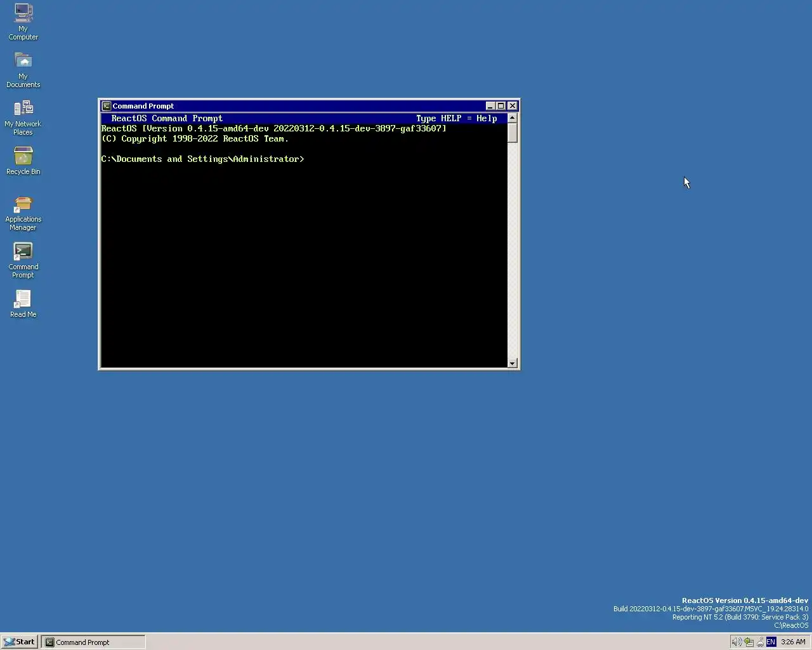Minimize the Command Prompt window
The width and height of the screenshot is (812, 650).
(x=490, y=106)
